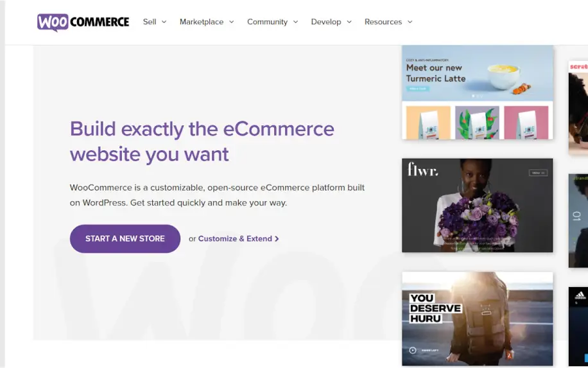
Task: Expand the Community dropdown chevron
Action: [x=295, y=22]
